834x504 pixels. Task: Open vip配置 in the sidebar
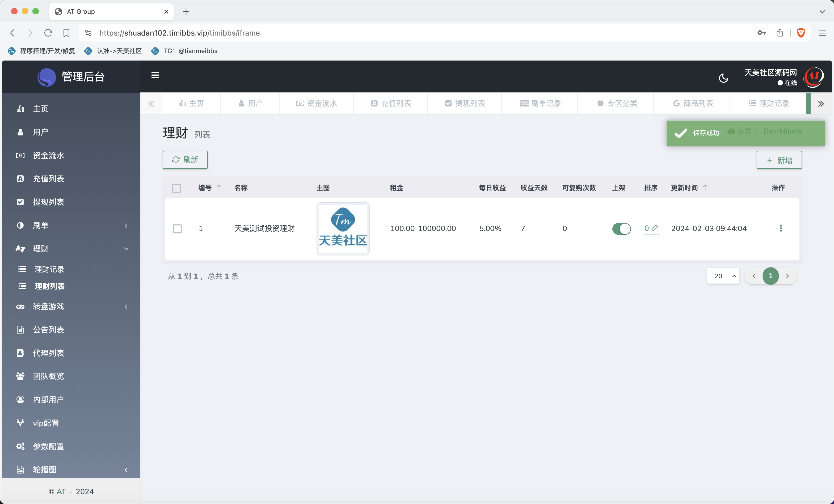pos(71,423)
